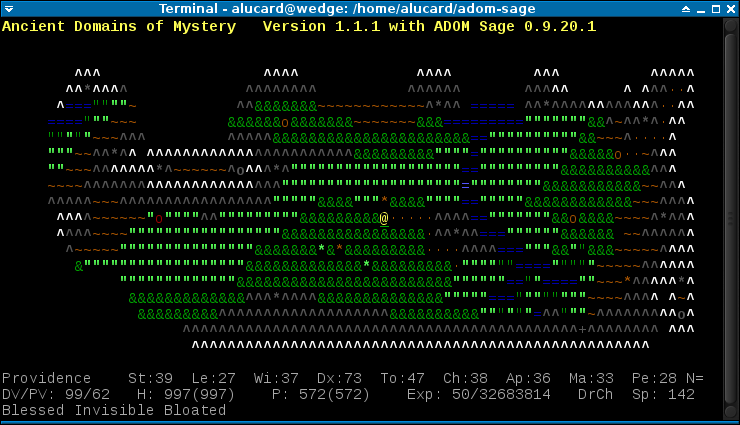Click the 'Invisible' status
This screenshot has height=425, width=740.
coord(114,410)
